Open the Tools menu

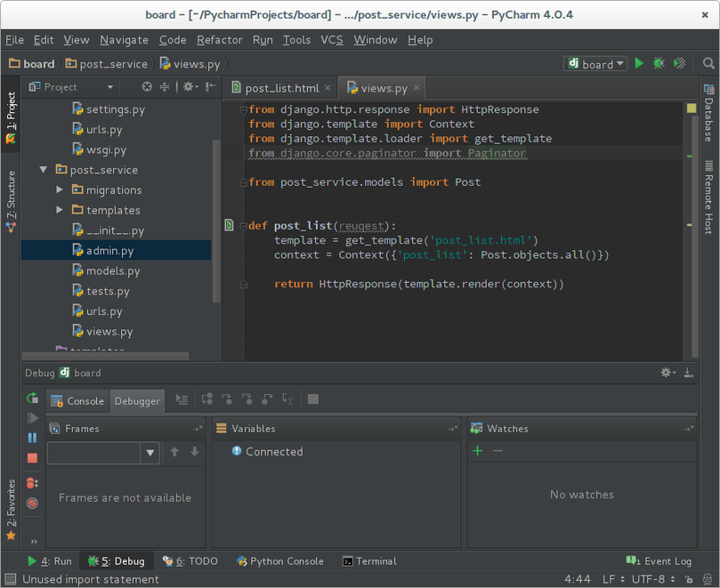[x=296, y=40]
